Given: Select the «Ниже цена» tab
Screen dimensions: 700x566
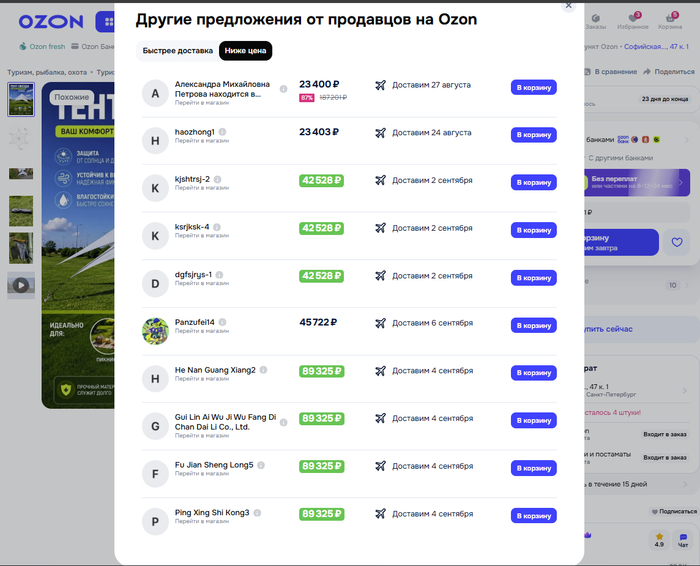Looking at the screenshot, I should (x=245, y=50).
